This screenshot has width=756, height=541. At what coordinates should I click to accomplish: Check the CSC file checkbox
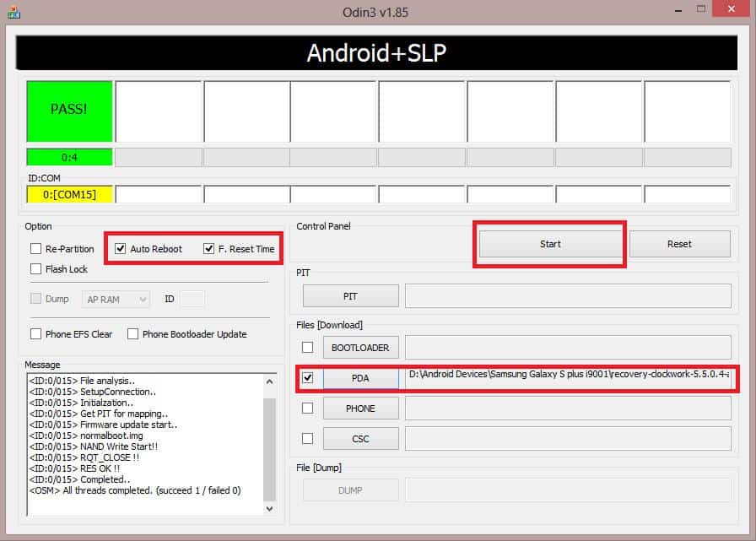pos(307,438)
